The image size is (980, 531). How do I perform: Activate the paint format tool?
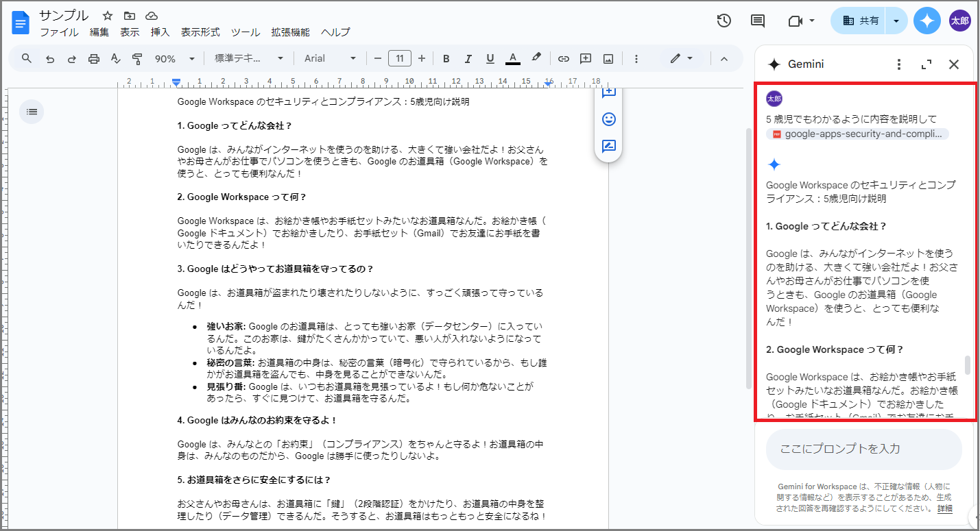click(137, 59)
